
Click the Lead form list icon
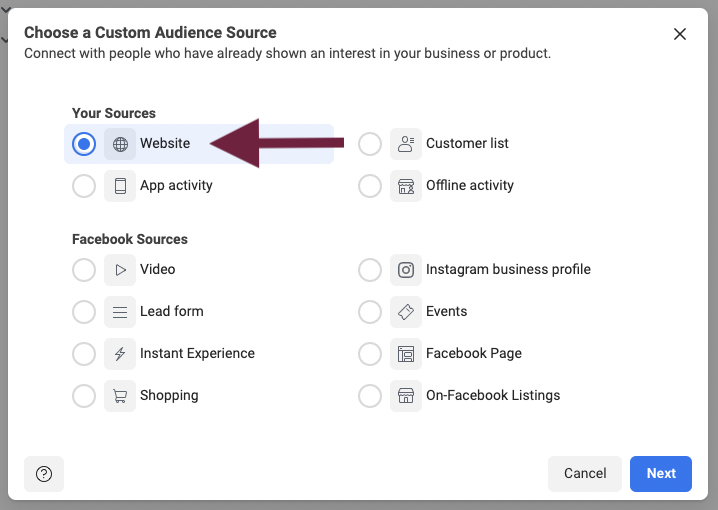pyautogui.click(x=120, y=312)
